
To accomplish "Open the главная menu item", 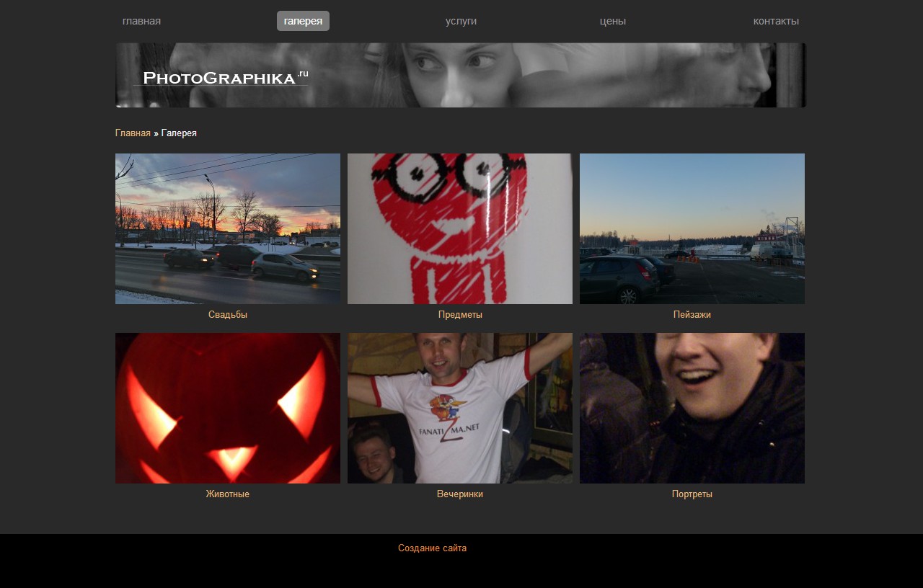I will pos(141,21).
